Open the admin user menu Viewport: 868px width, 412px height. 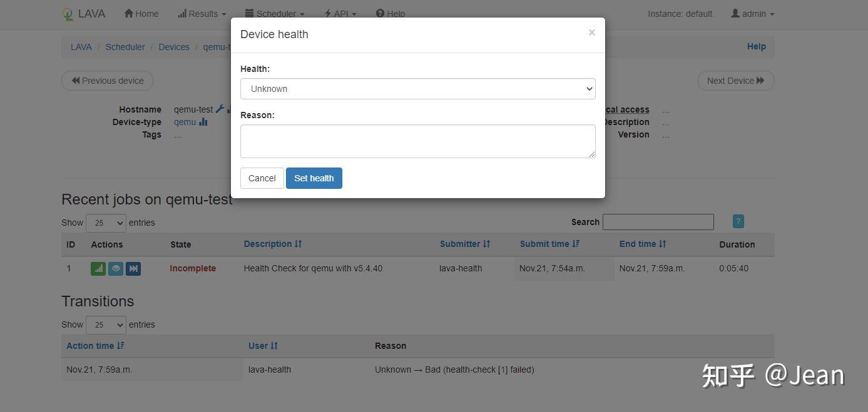click(753, 14)
